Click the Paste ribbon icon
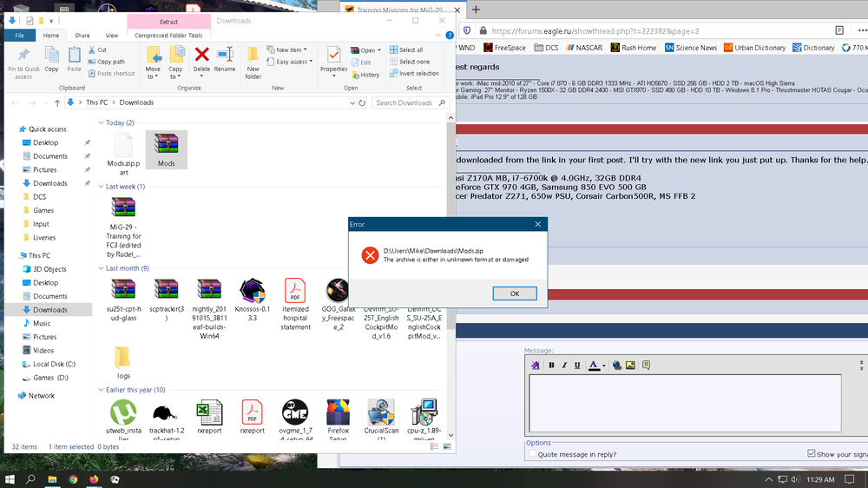 [74, 56]
